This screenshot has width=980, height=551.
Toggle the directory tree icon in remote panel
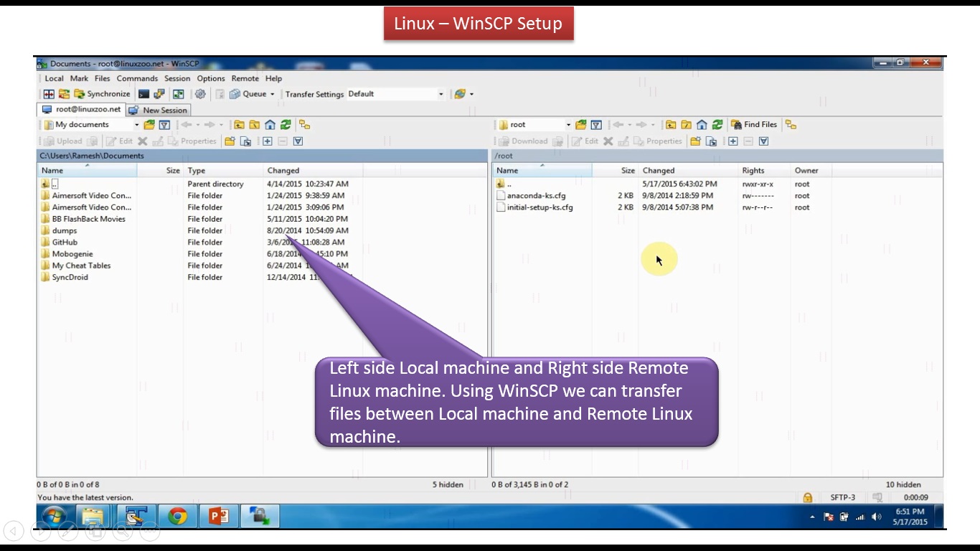click(791, 125)
